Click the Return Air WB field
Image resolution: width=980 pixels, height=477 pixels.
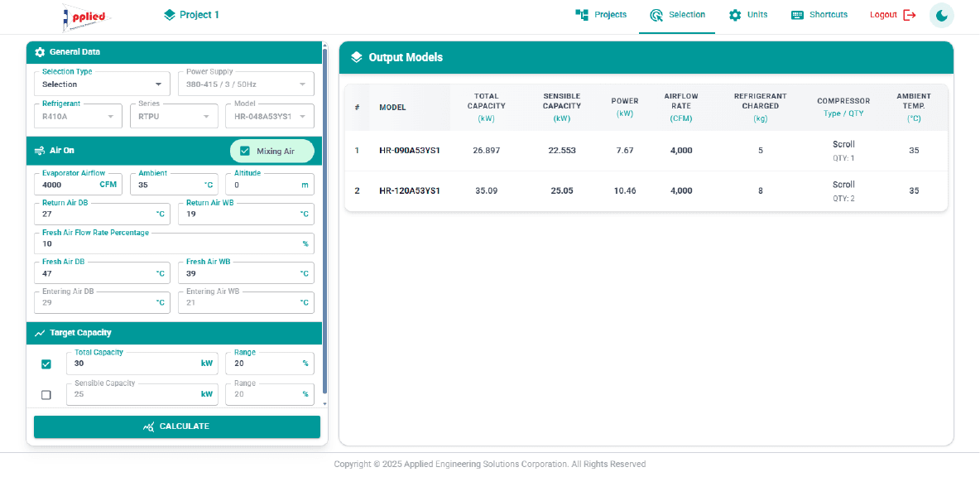click(x=247, y=214)
